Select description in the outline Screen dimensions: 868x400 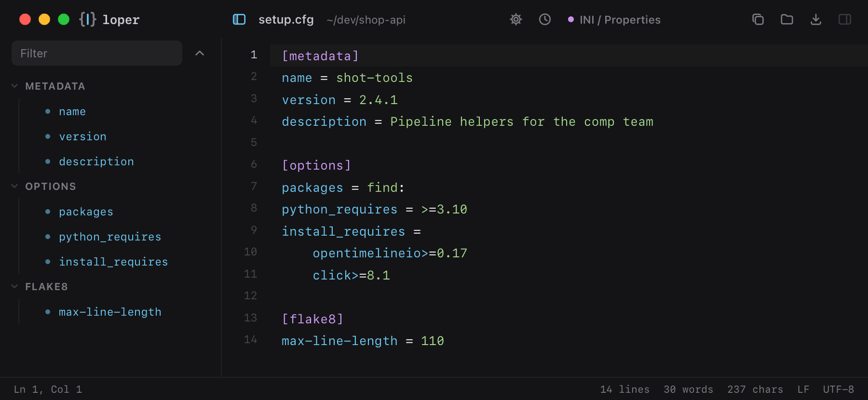[96, 161]
